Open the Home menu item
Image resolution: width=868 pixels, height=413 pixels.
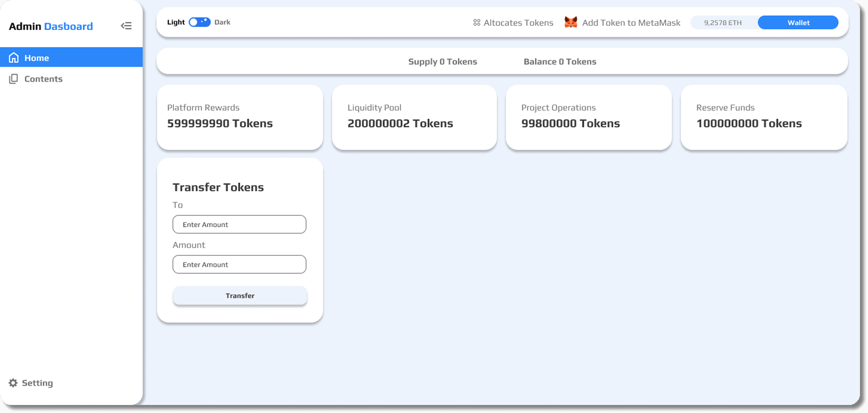pos(37,58)
